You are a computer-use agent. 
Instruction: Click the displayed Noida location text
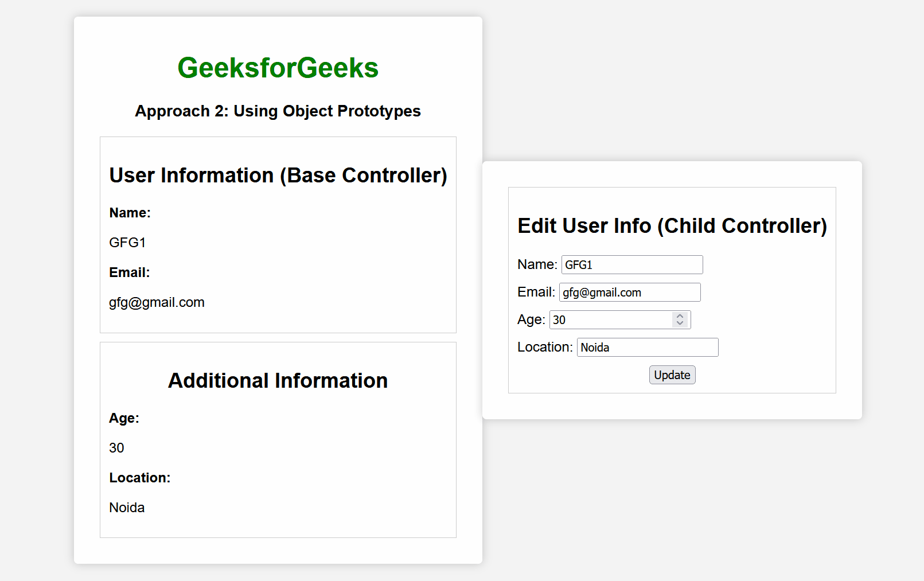(x=127, y=508)
